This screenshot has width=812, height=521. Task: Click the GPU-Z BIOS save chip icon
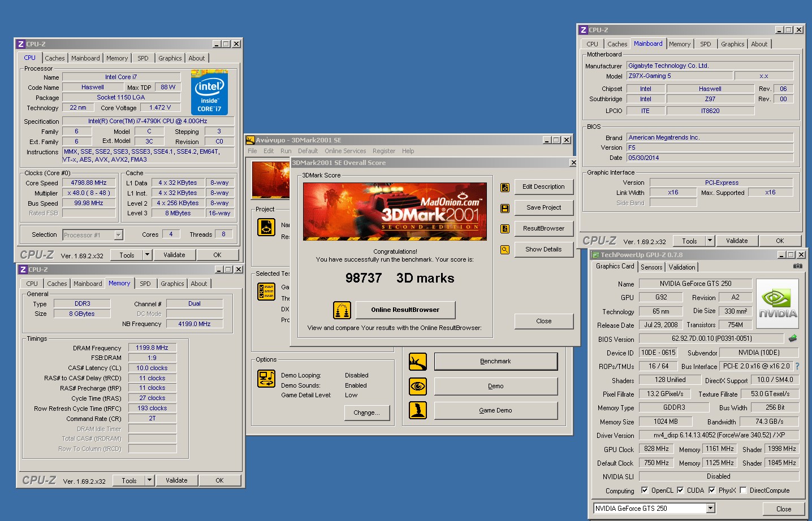(x=793, y=338)
